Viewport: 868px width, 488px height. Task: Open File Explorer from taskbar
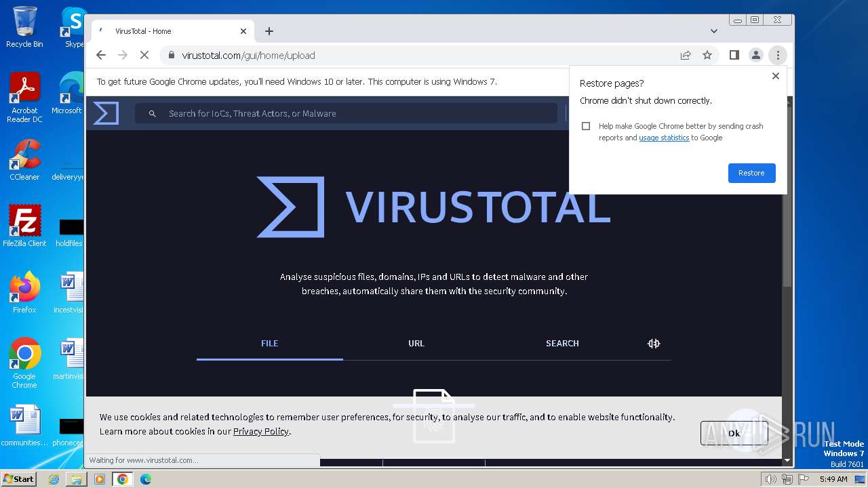click(77, 479)
